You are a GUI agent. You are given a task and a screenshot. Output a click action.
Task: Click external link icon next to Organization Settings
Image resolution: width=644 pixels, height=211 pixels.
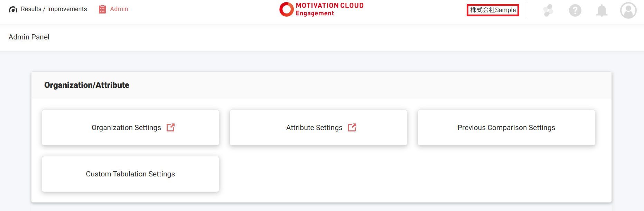(x=171, y=128)
